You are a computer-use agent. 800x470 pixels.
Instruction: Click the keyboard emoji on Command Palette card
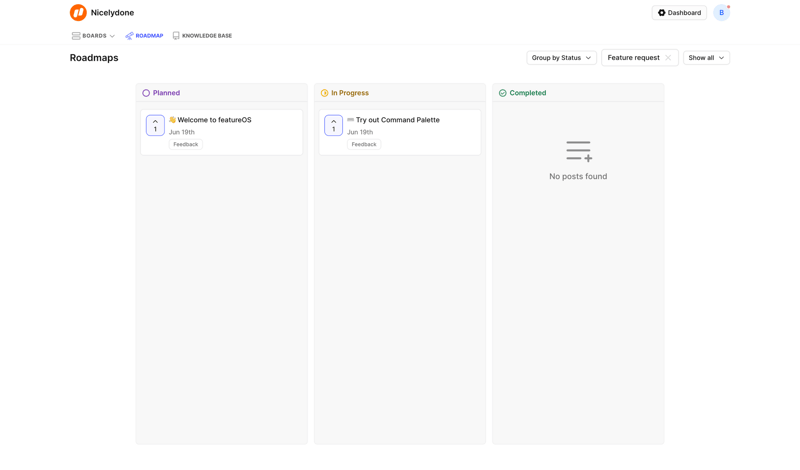pyautogui.click(x=351, y=120)
